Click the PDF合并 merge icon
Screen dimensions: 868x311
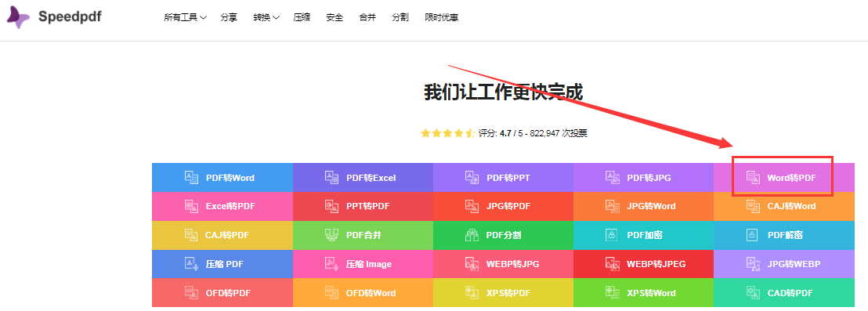[x=331, y=235]
